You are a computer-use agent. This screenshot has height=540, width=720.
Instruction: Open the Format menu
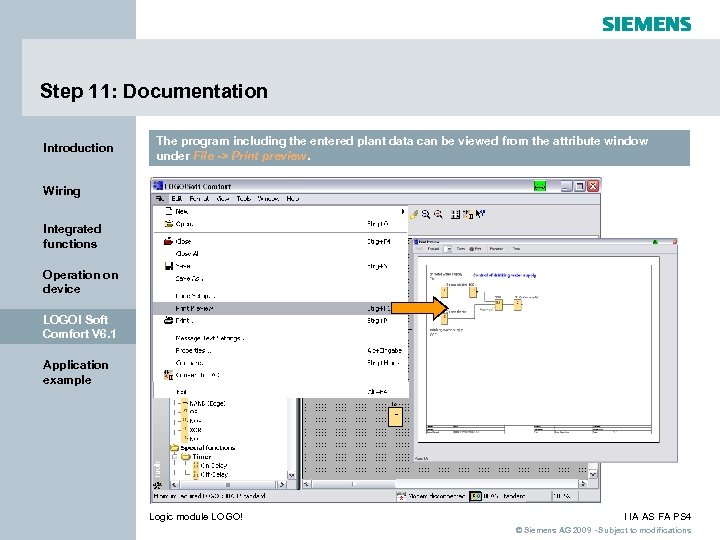click(199, 198)
